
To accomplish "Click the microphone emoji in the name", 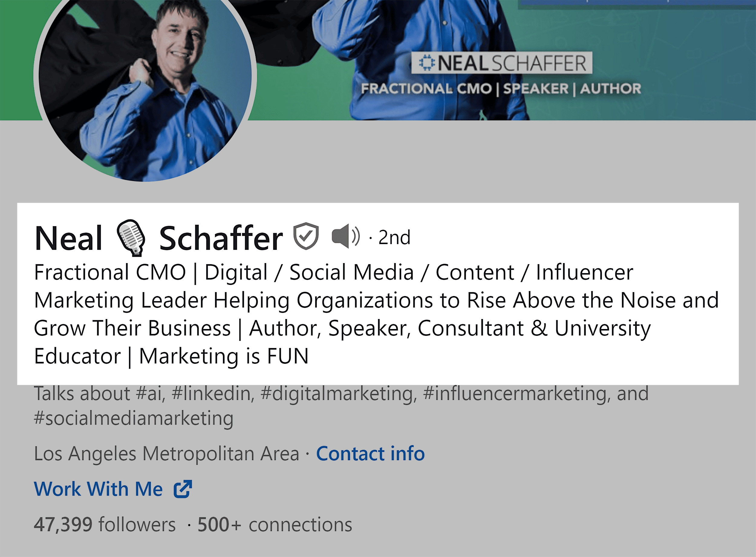I will [x=132, y=238].
